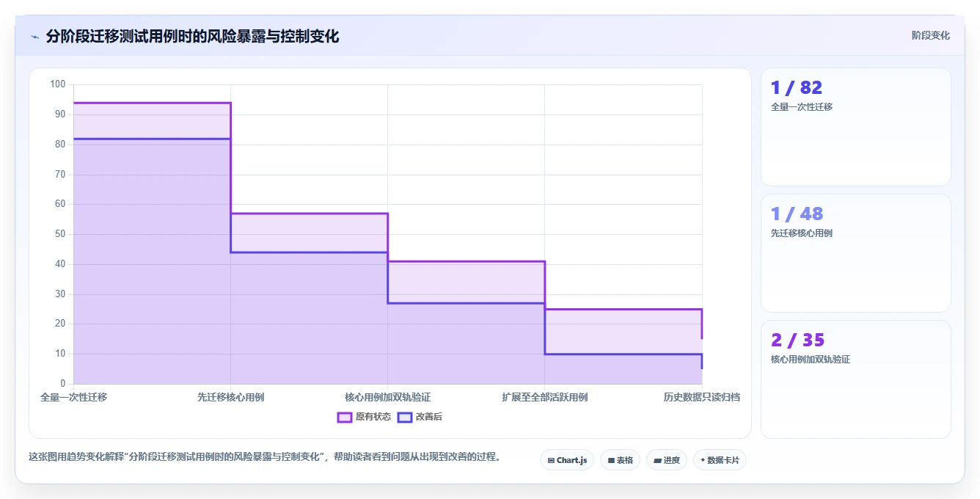Click the icon inside the 进度 tag
Screen dimensions: 980x499
[657, 461]
